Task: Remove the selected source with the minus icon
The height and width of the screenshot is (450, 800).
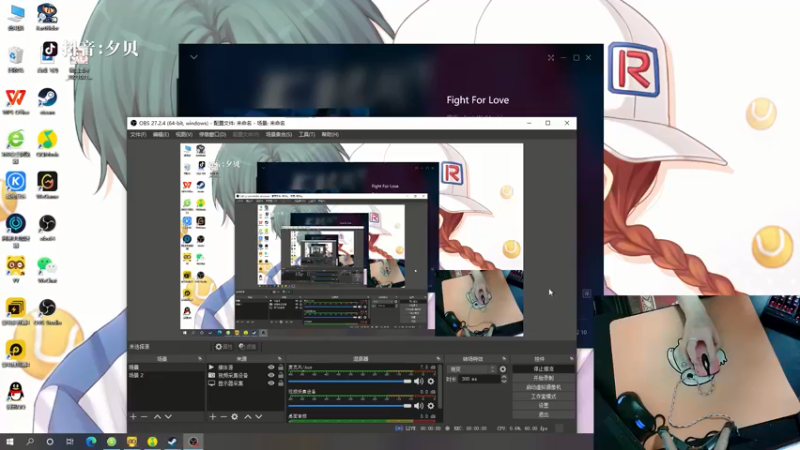Action: coord(223,417)
